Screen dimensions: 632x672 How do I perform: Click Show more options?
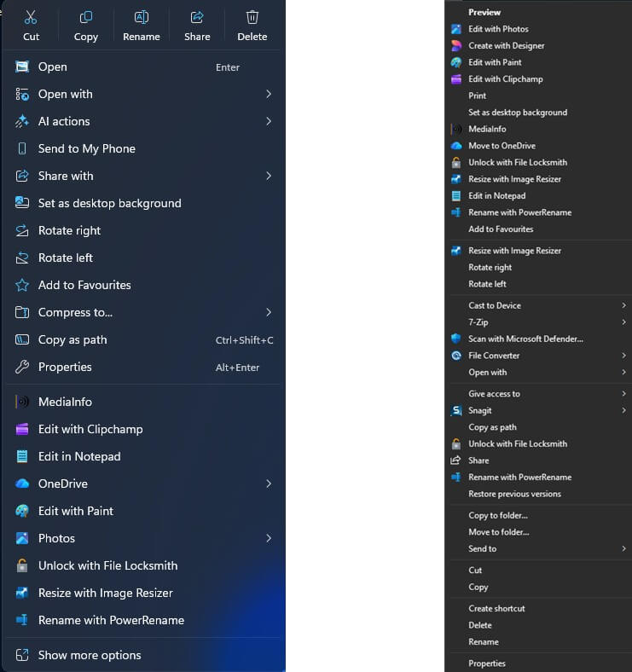coord(90,655)
